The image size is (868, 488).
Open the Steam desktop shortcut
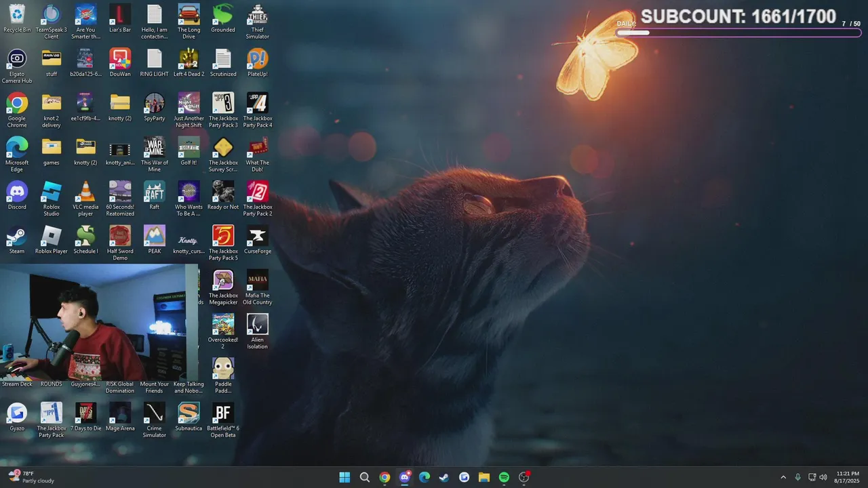pos(17,239)
